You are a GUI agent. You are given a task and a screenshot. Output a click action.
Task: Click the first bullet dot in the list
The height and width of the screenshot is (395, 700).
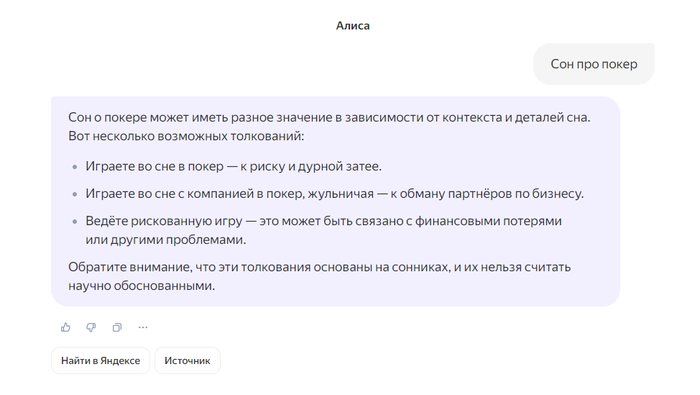tap(75, 167)
